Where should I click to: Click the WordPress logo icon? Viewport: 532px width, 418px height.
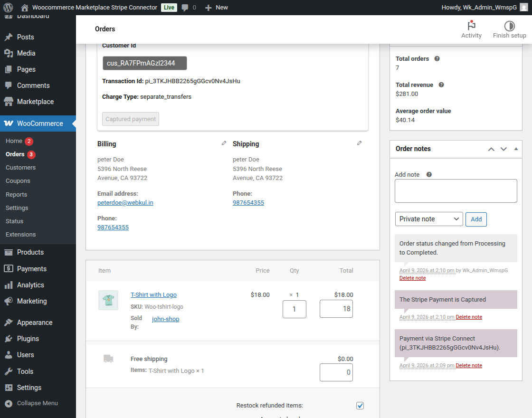8,8
